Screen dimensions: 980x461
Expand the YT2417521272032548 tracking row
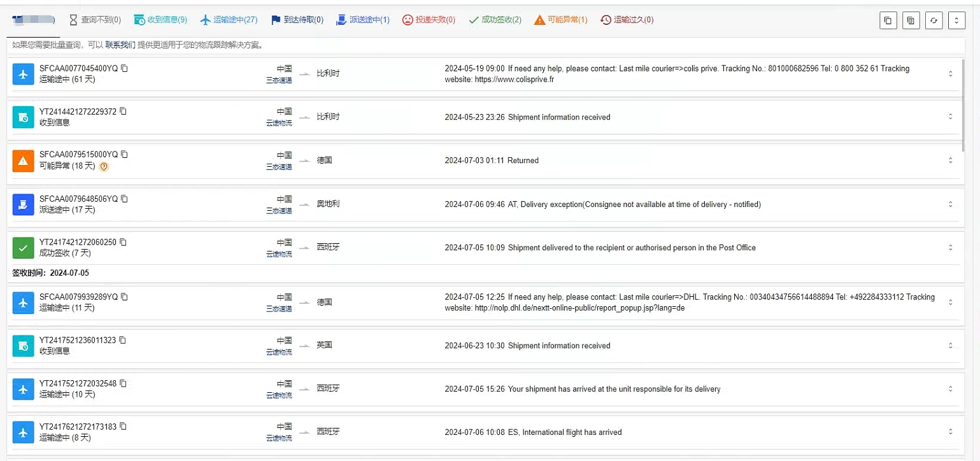(950, 389)
